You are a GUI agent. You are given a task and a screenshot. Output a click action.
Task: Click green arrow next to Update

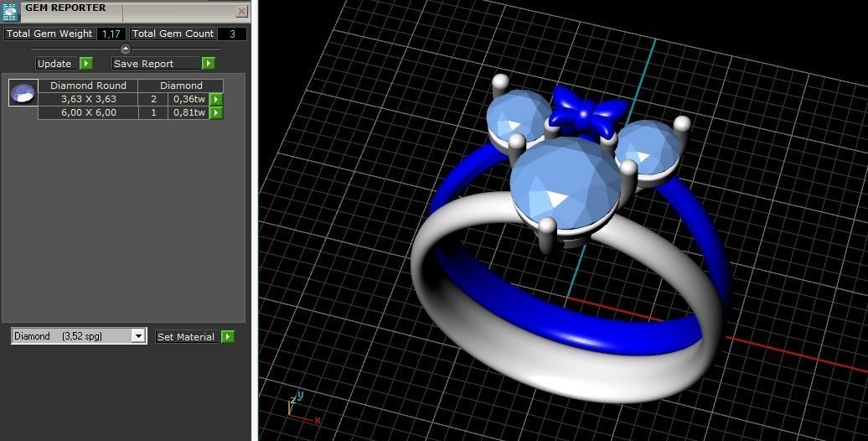(x=85, y=64)
